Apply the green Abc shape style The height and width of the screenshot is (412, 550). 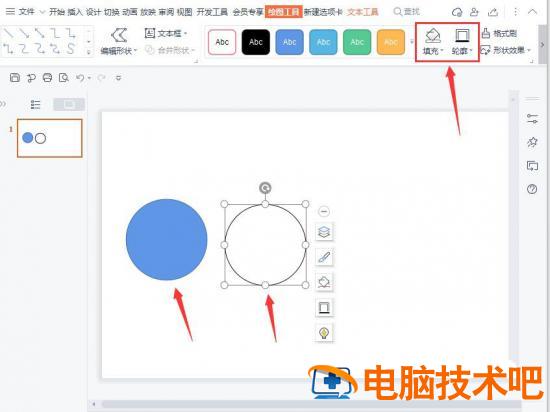pos(357,42)
